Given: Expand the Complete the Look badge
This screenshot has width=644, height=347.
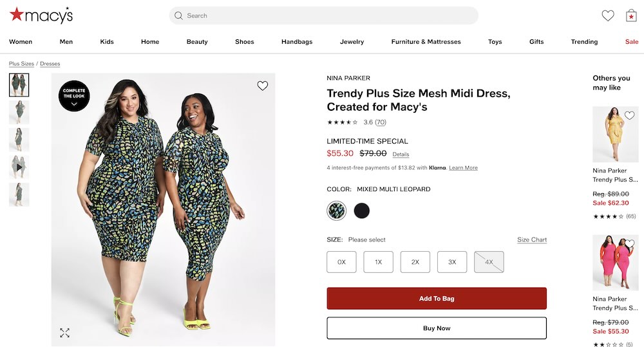Looking at the screenshot, I should coord(74,96).
